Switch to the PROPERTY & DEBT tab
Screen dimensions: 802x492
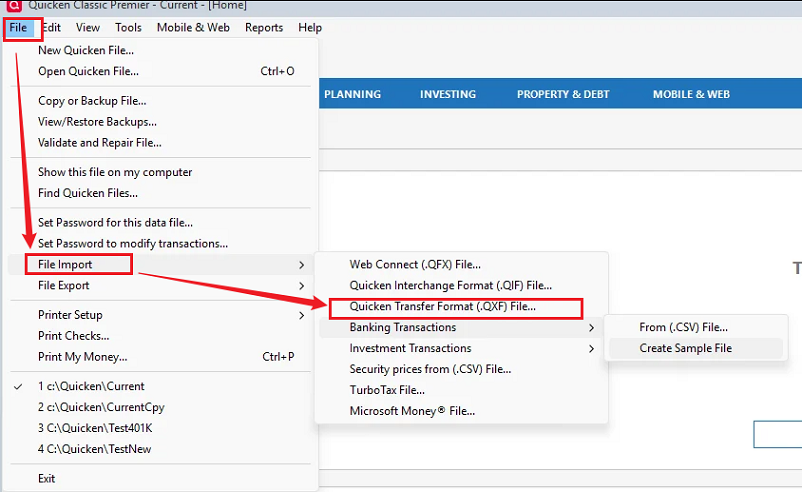[563, 94]
